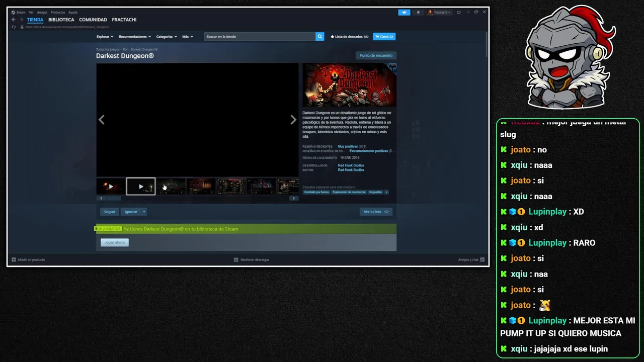
Task: Show next media with right carousel arrow
Action: click(293, 120)
